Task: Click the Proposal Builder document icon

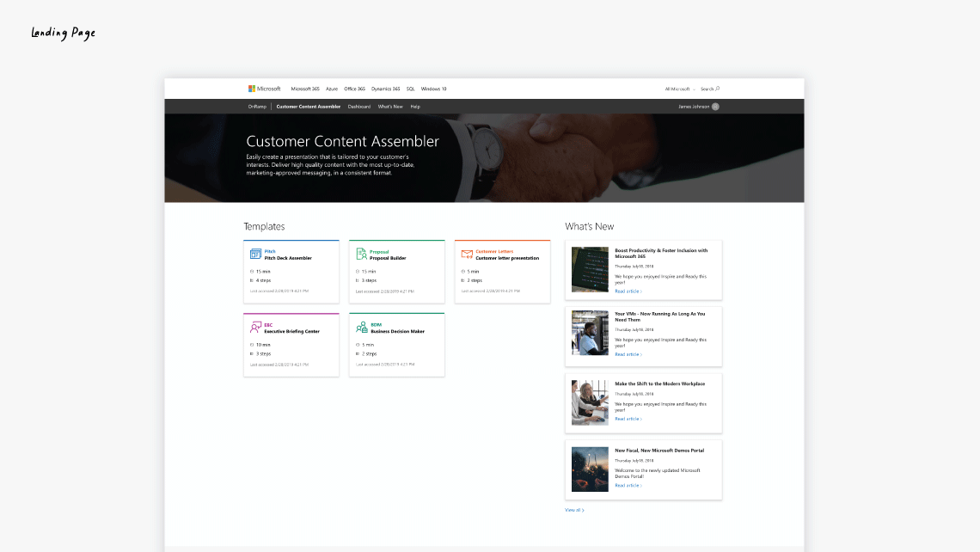Action: coord(361,254)
